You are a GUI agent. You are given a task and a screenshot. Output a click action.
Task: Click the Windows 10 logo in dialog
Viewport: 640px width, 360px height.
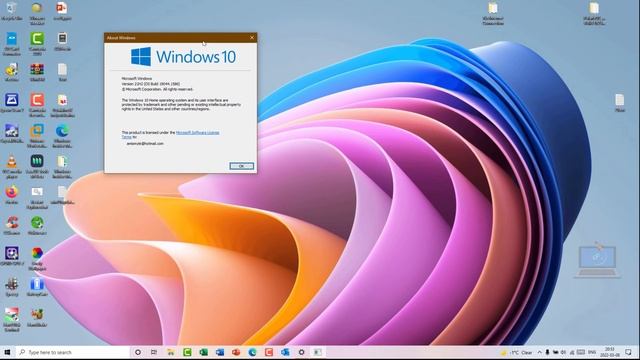183,57
